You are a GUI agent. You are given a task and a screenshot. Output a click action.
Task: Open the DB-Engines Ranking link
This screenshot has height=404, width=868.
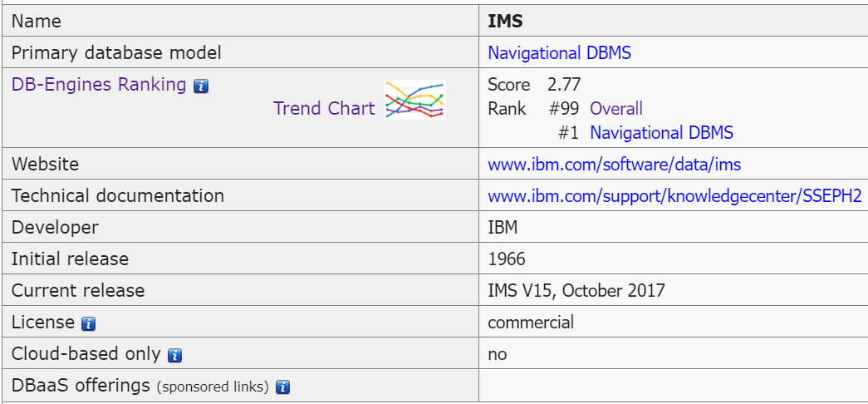(99, 85)
